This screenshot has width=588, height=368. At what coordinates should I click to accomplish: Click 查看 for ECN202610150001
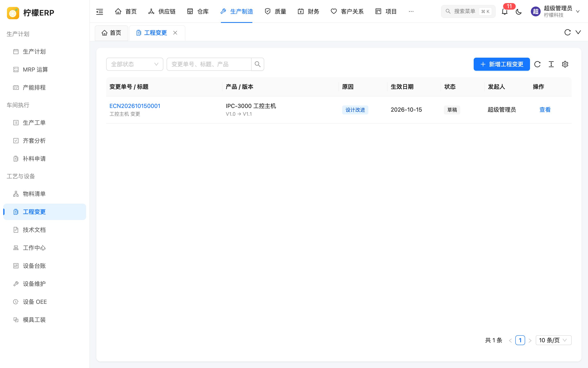[545, 110]
